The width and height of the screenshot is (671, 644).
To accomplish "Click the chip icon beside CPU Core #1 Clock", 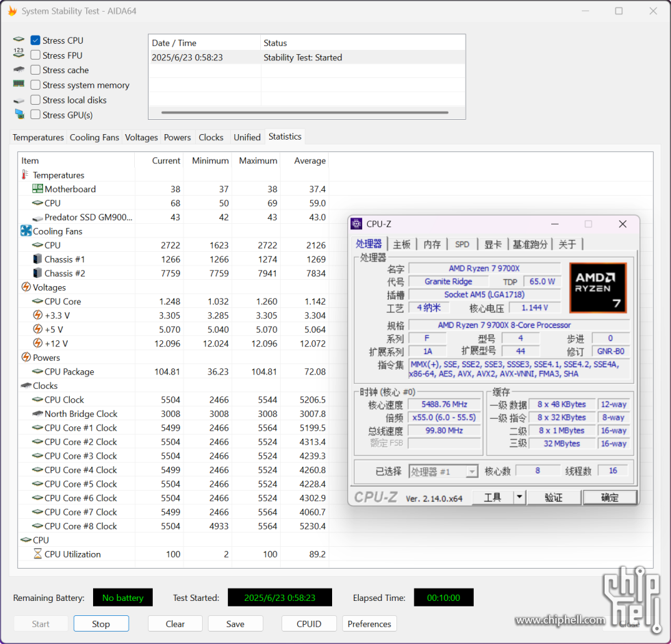I will (38, 428).
